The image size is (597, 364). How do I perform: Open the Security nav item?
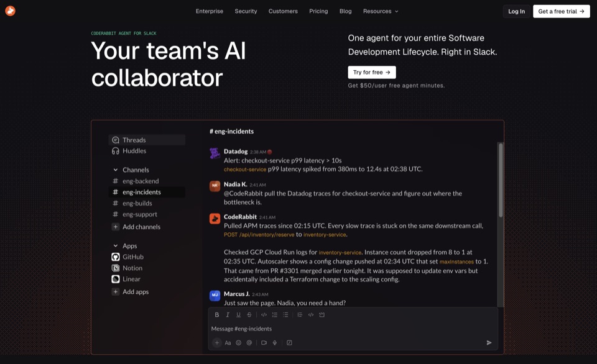[246, 11]
